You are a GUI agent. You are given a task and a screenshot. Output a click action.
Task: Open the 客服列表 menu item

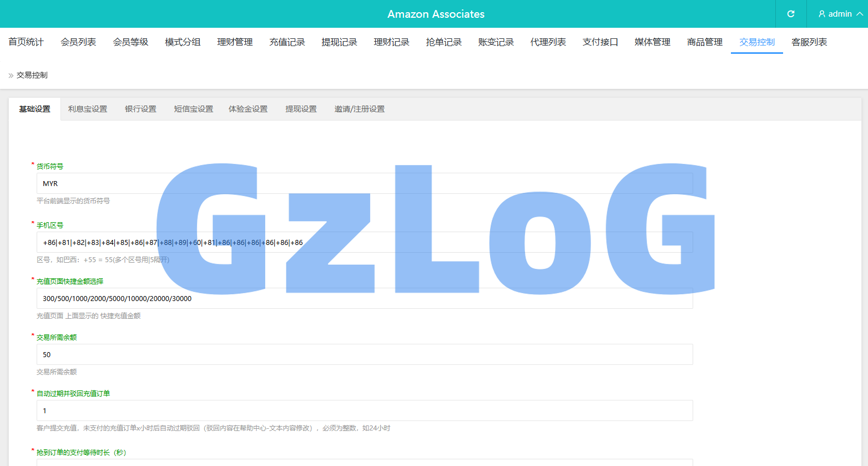[x=809, y=42]
